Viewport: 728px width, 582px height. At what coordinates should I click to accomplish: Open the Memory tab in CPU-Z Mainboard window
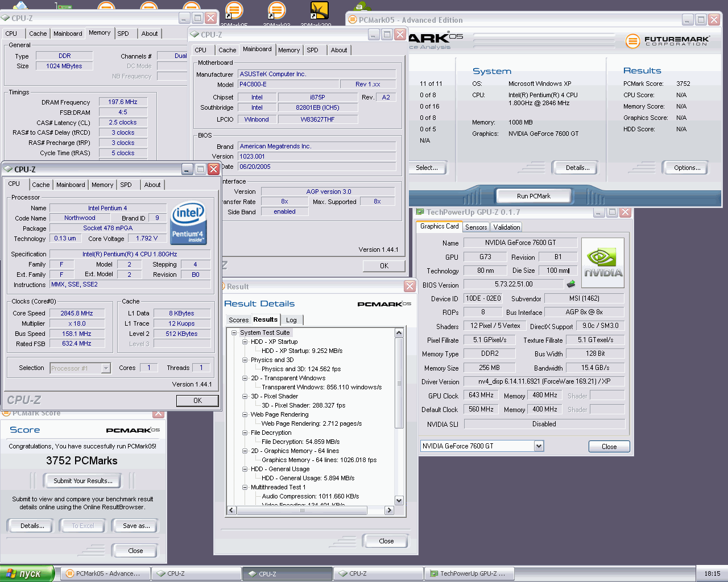pos(289,50)
